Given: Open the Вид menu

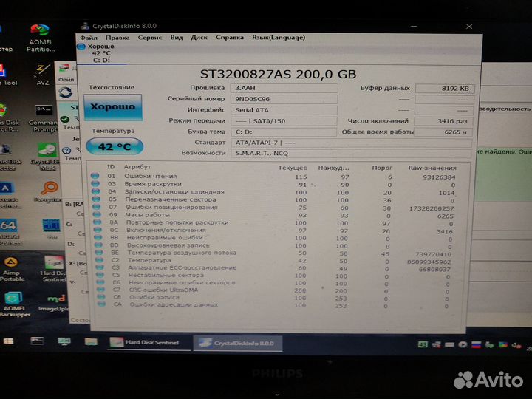Looking at the screenshot, I should coord(177,38).
